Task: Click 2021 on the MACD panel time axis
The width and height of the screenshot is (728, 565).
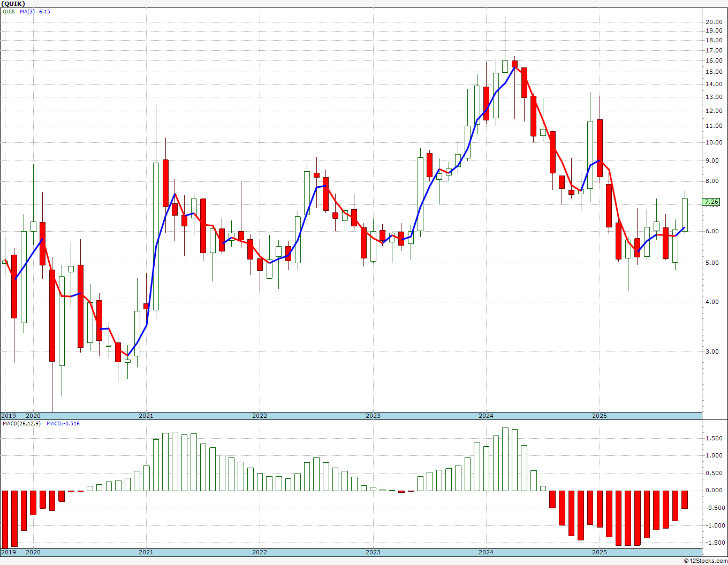Action: [146, 552]
